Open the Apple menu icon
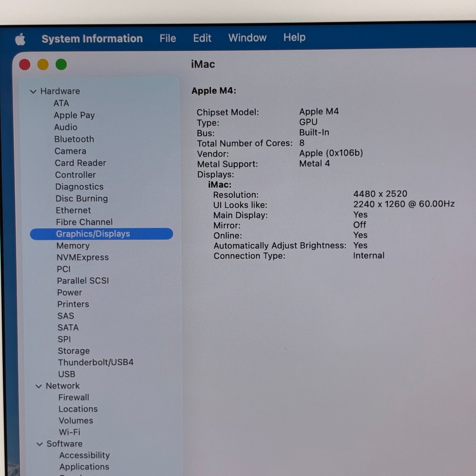 [20, 39]
